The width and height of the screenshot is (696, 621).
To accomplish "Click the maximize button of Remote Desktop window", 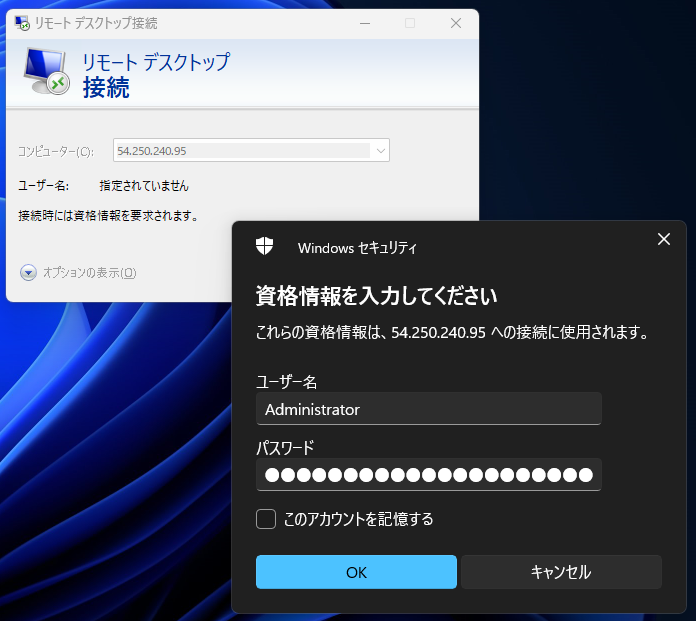I will pyautogui.click(x=410, y=23).
